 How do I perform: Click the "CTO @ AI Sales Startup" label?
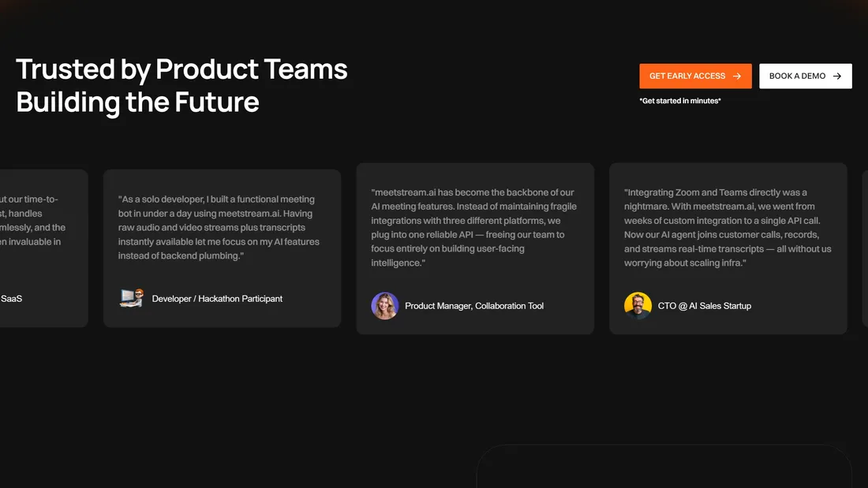coord(705,306)
